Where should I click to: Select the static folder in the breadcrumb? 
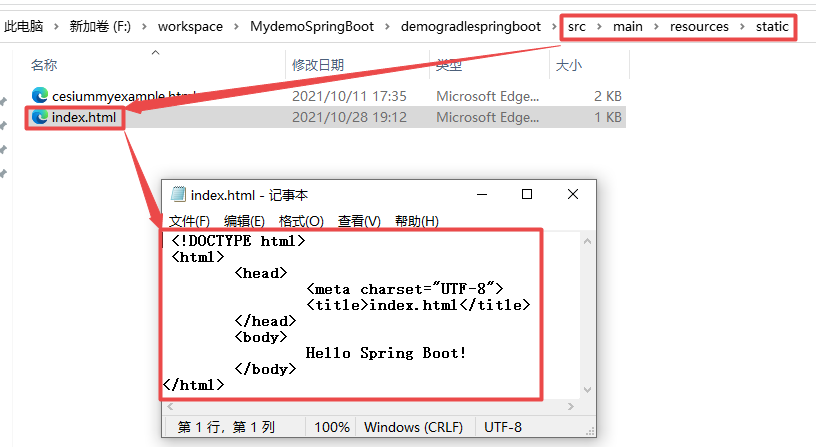(x=772, y=27)
